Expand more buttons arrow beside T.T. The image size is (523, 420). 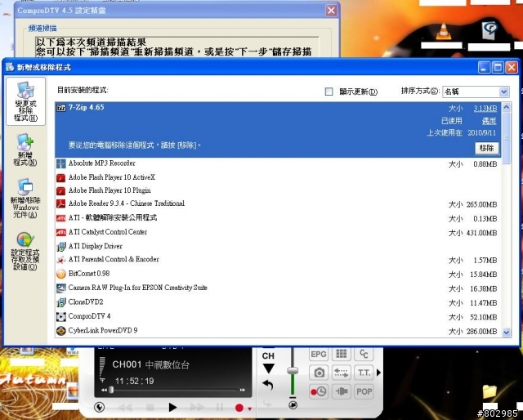(x=378, y=373)
